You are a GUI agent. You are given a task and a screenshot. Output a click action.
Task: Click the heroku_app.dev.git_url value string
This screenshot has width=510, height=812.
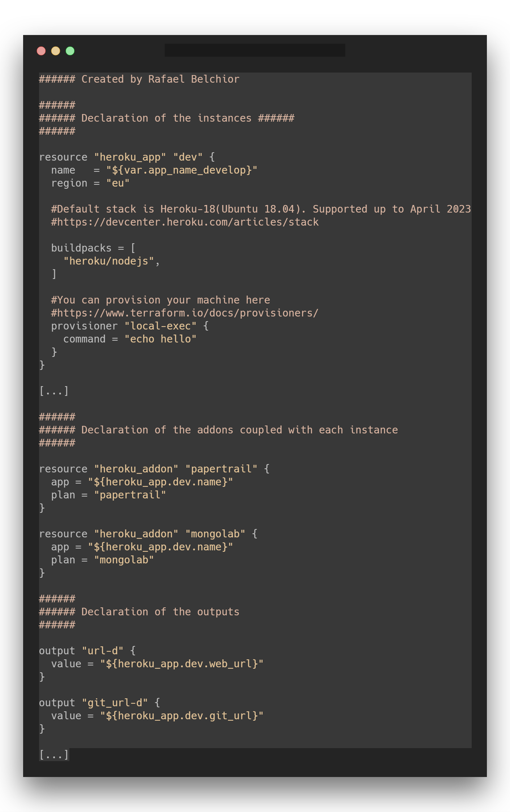182,716
